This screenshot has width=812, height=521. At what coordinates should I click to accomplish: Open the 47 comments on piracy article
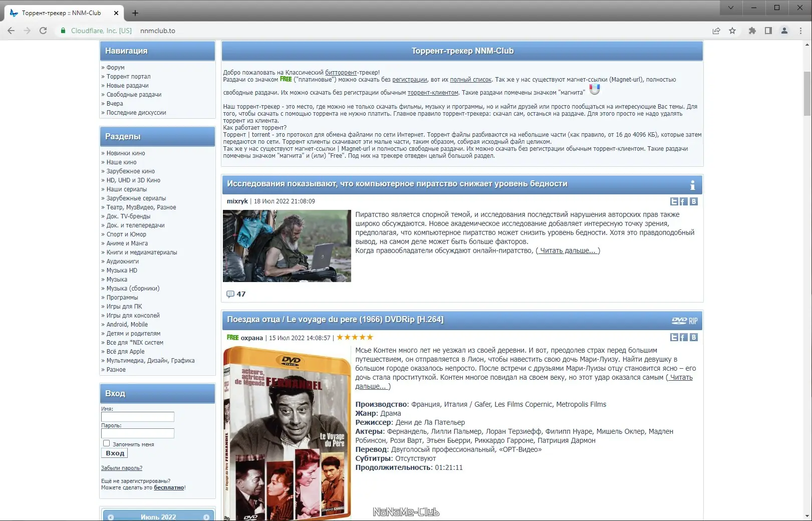pyautogui.click(x=236, y=294)
